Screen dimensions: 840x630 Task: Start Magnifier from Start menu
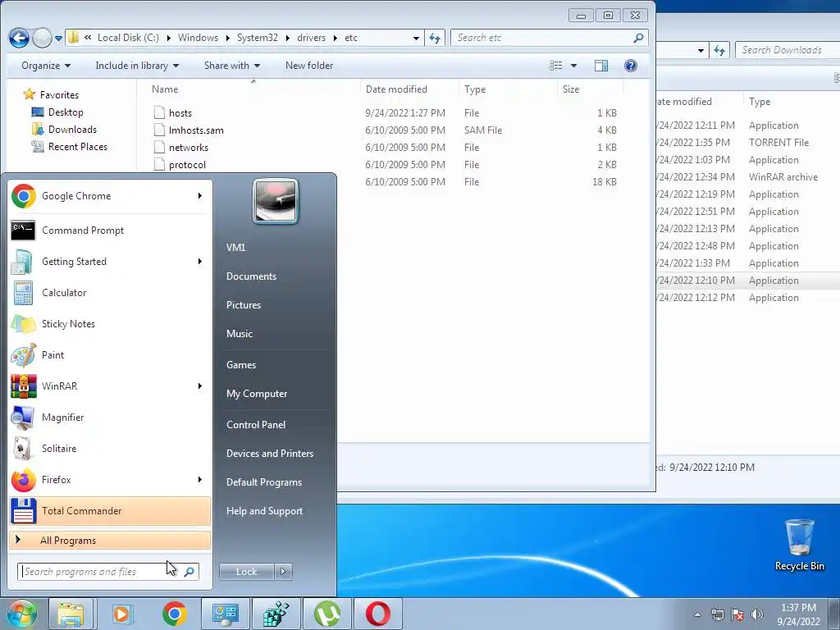point(110,418)
